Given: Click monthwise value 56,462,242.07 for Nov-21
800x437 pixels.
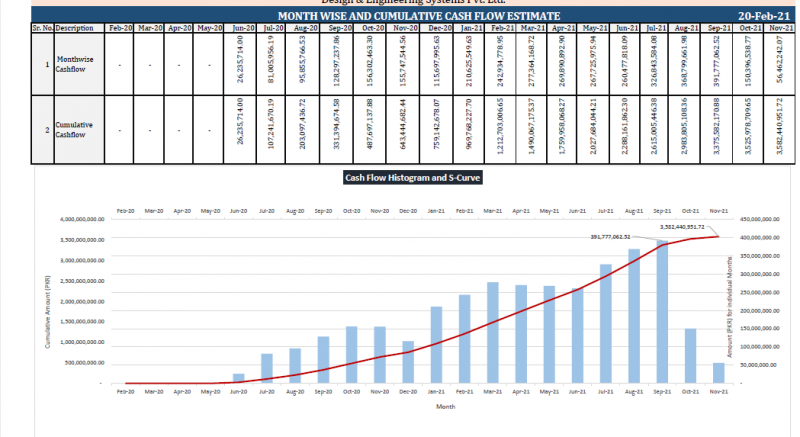Looking at the screenshot, I should pyautogui.click(x=779, y=59).
